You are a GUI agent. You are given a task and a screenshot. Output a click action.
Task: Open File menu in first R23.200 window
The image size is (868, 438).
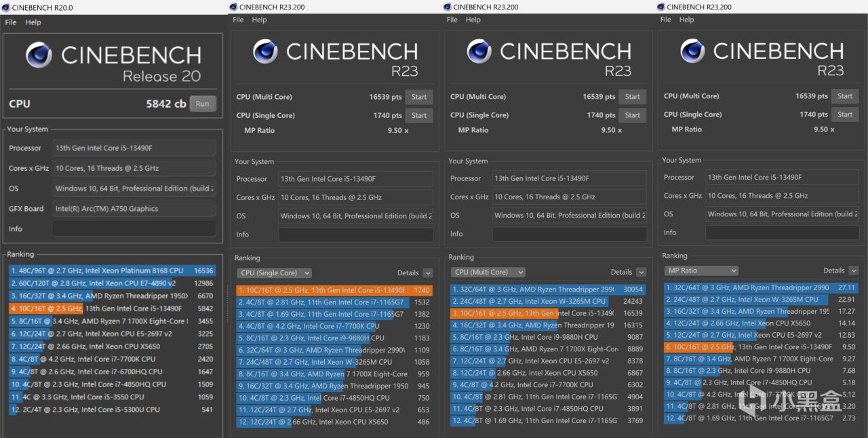(x=238, y=20)
